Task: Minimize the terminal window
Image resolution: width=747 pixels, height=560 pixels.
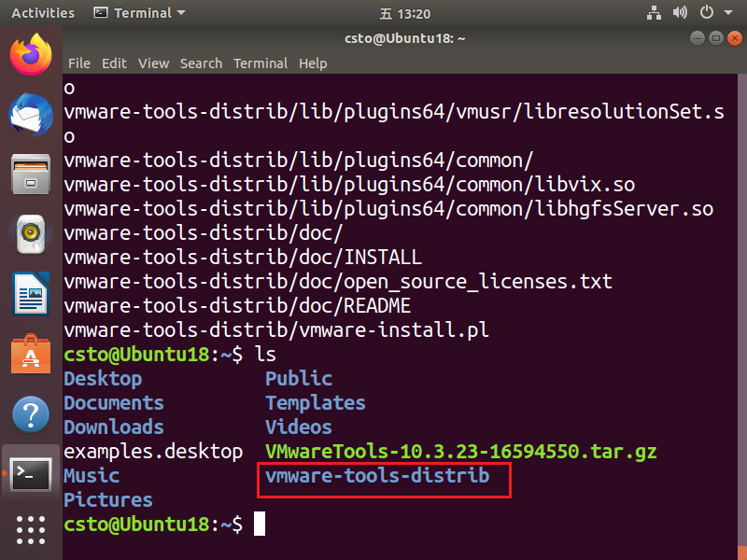Action: pyautogui.click(x=697, y=38)
